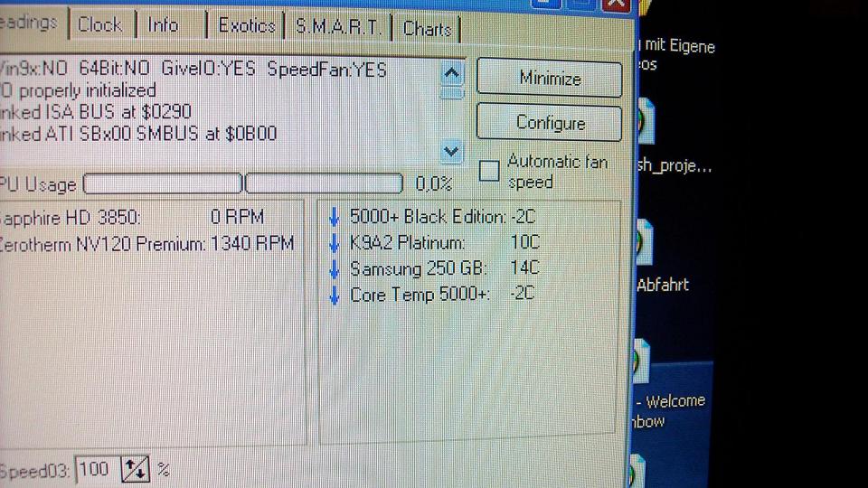Click the arrow icon beside 5000+ Black Edition

(334, 217)
